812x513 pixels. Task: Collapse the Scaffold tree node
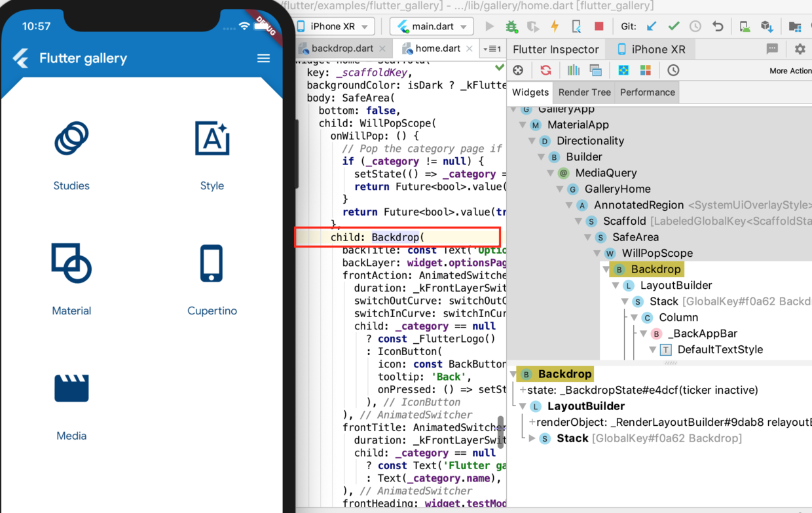click(x=579, y=221)
